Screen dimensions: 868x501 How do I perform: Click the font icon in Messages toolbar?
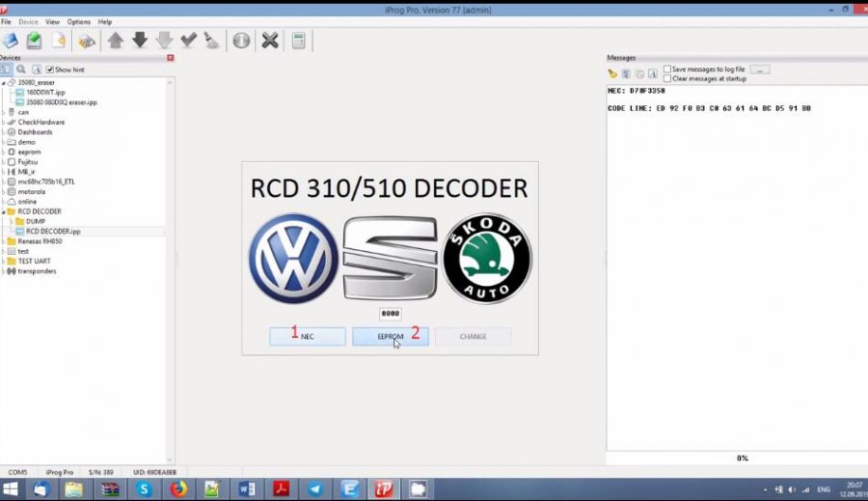click(653, 73)
